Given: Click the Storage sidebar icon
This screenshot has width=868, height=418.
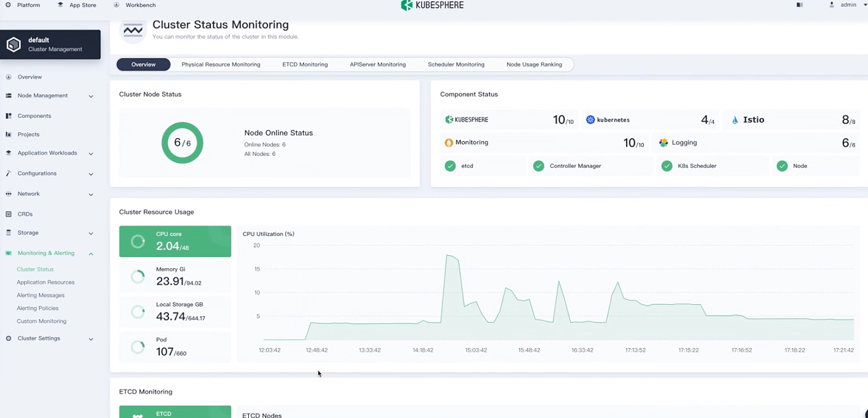Looking at the screenshot, I should [8, 233].
